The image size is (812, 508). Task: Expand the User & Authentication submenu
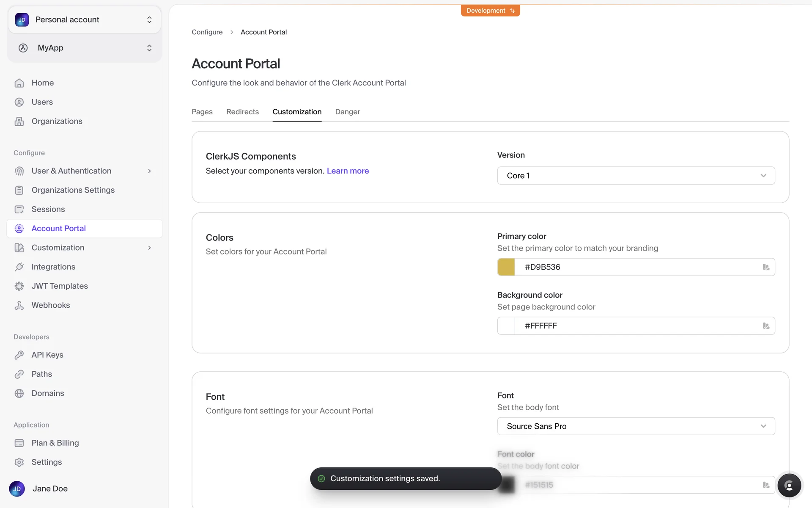[149, 171]
